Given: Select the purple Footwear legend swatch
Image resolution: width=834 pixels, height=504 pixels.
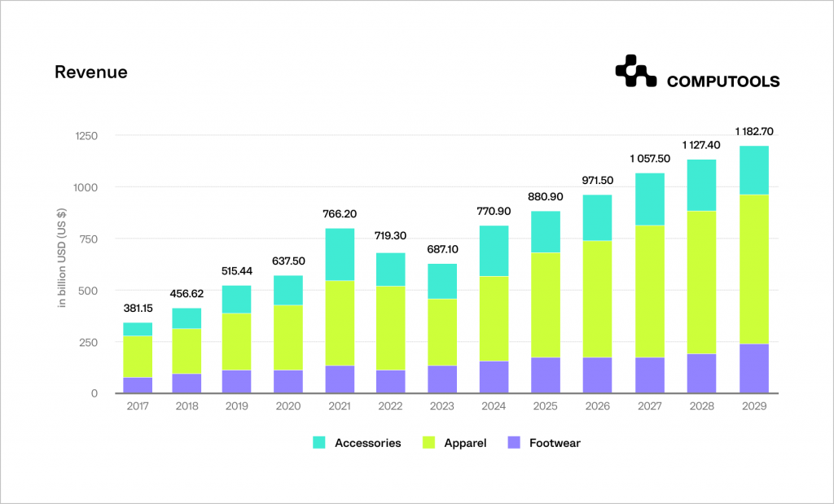Looking at the screenshot, I should 515,443.
